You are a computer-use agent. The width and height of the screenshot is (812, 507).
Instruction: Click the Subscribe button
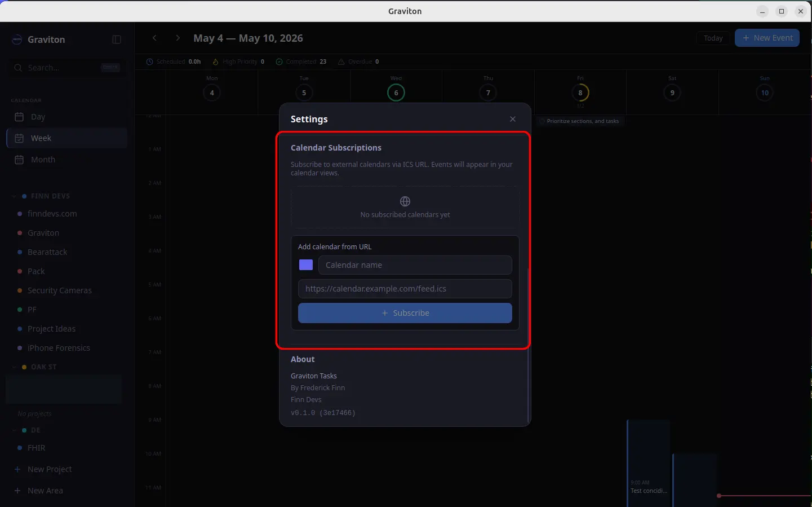click(405, 313)
